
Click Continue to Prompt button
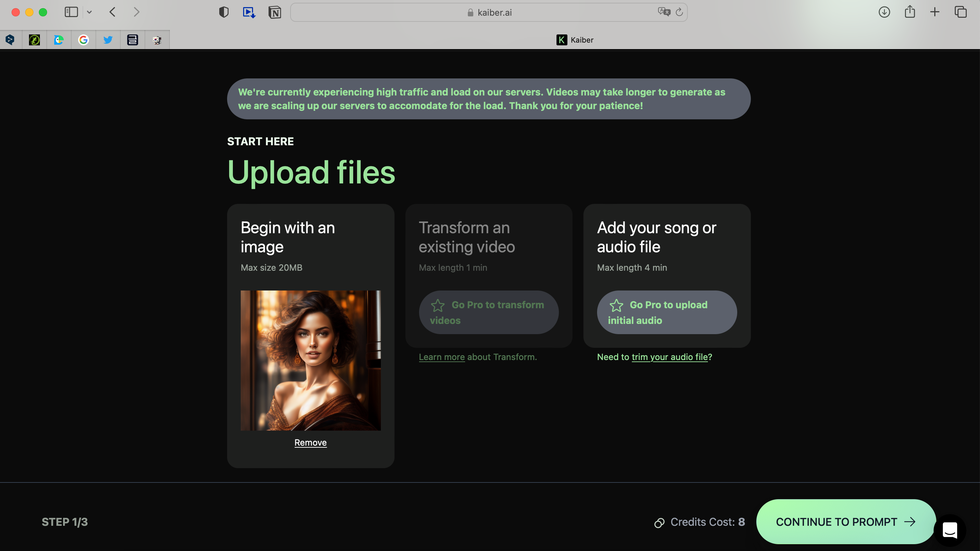pos(845,522)
